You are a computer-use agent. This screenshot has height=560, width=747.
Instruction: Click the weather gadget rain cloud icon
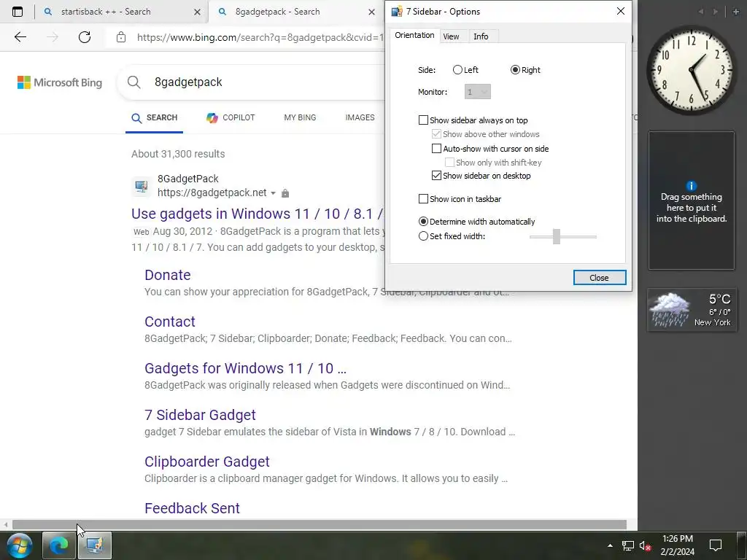(670, 309)
